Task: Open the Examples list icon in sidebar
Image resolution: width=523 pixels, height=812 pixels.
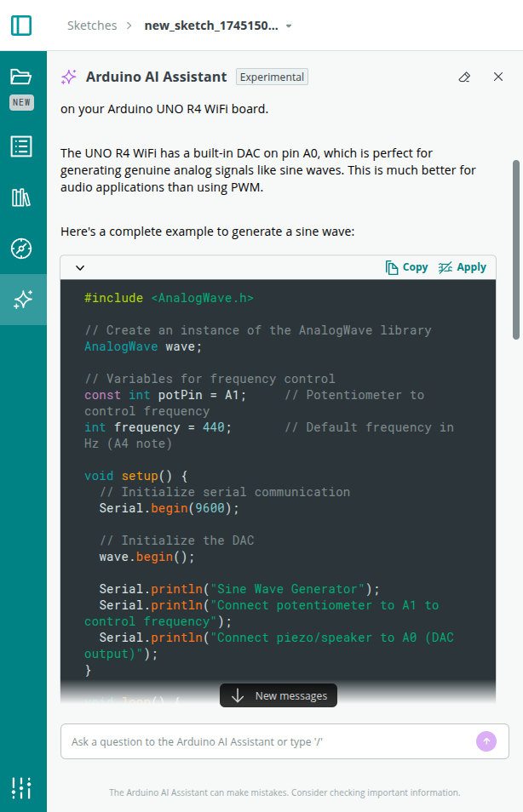Action: (x=21, y=146)
